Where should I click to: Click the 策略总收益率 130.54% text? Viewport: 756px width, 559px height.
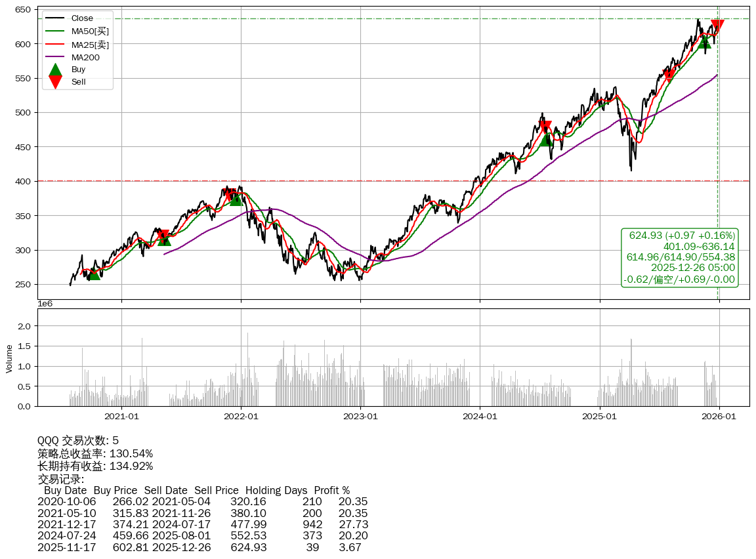click(x=95, y=453)
